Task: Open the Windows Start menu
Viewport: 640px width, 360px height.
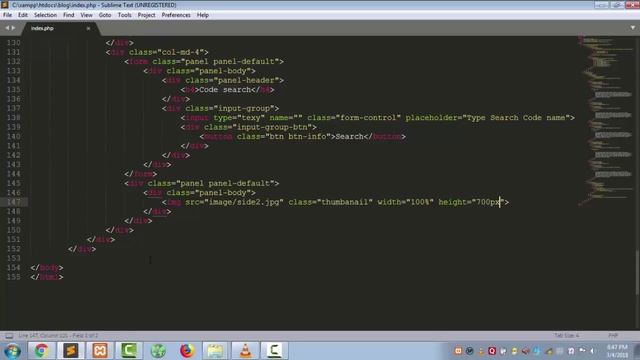Action: [x=12, y=351]
